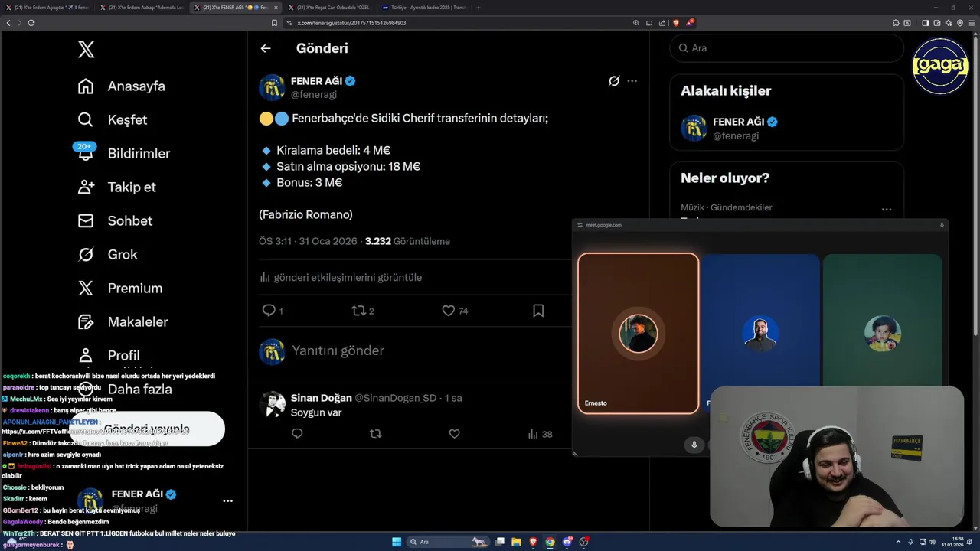The image size is (980, 551).
Task: Click the taskbar Ara search box
Action: click(x=447, y=542)
